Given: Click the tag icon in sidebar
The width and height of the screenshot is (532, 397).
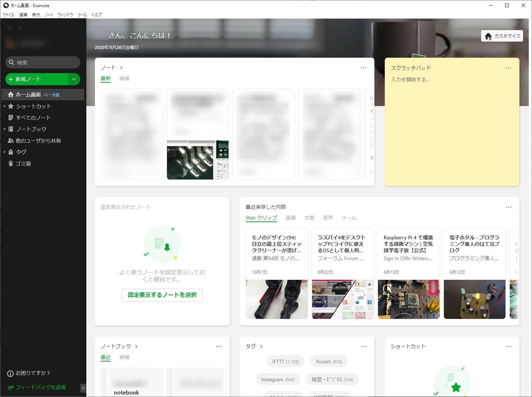Looking at the screenshot, I should [11, 152].
